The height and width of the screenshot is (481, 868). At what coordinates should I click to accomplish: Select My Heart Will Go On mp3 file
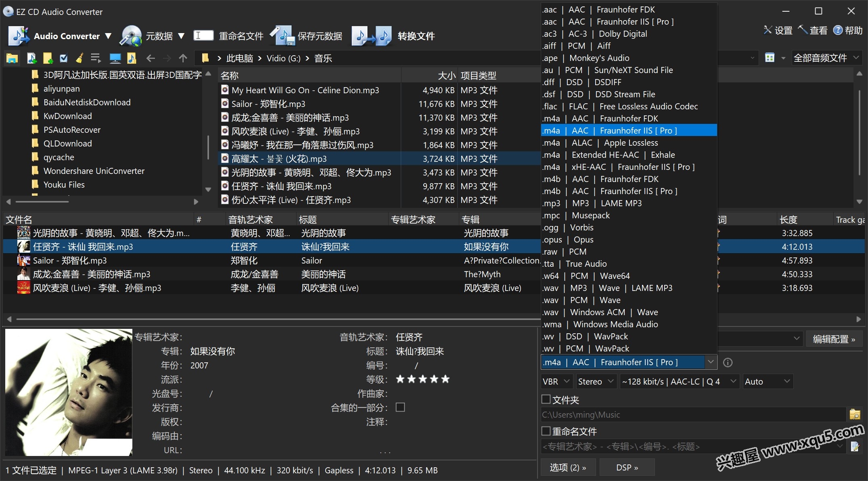coord(305,90)
